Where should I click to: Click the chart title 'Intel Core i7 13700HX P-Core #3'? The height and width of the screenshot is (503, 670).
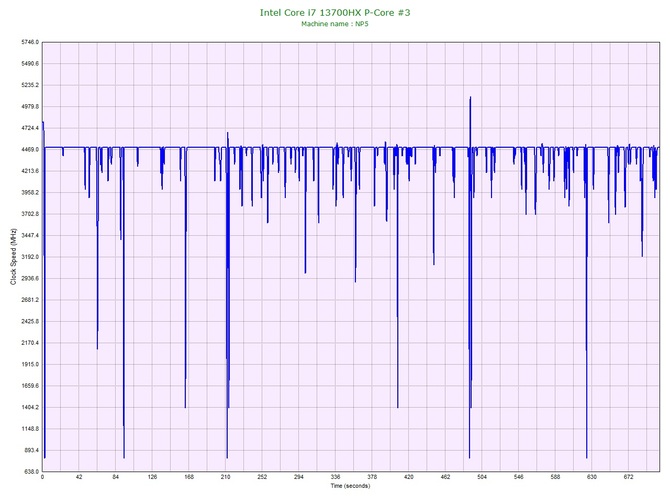point(335,12)
